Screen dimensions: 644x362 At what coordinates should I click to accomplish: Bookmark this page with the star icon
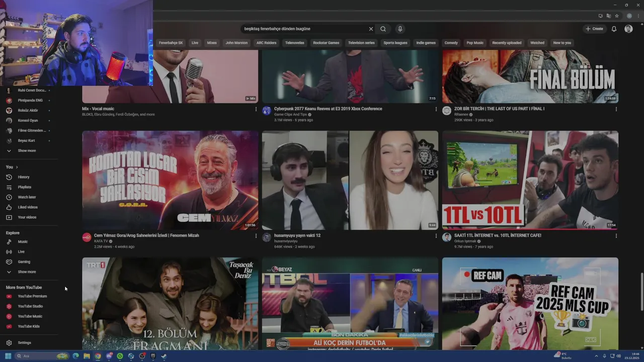(x=617, y=16)
